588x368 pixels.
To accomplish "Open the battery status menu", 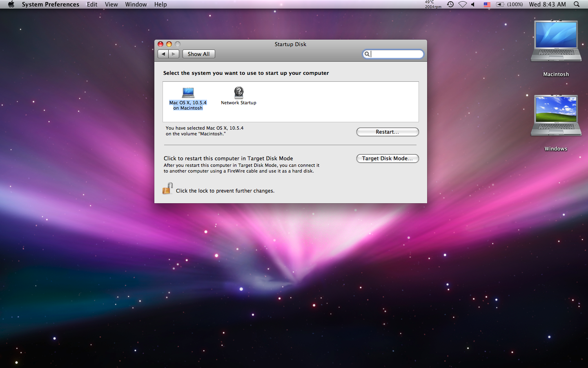I will pos(509,4).
